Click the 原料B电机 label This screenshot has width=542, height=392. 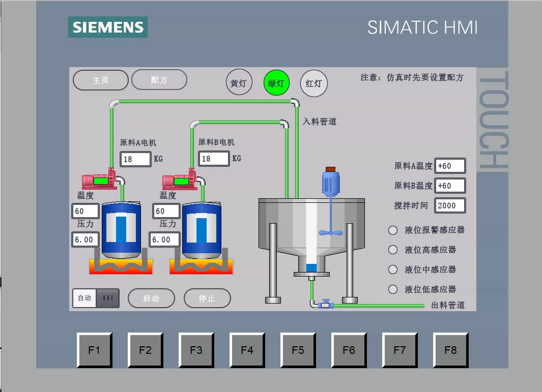216,142
